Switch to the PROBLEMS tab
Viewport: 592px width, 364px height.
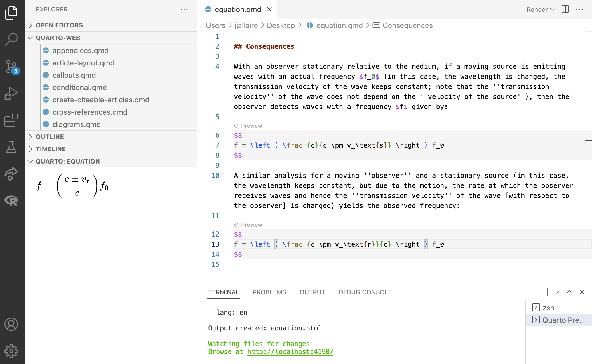pos(269,292)
